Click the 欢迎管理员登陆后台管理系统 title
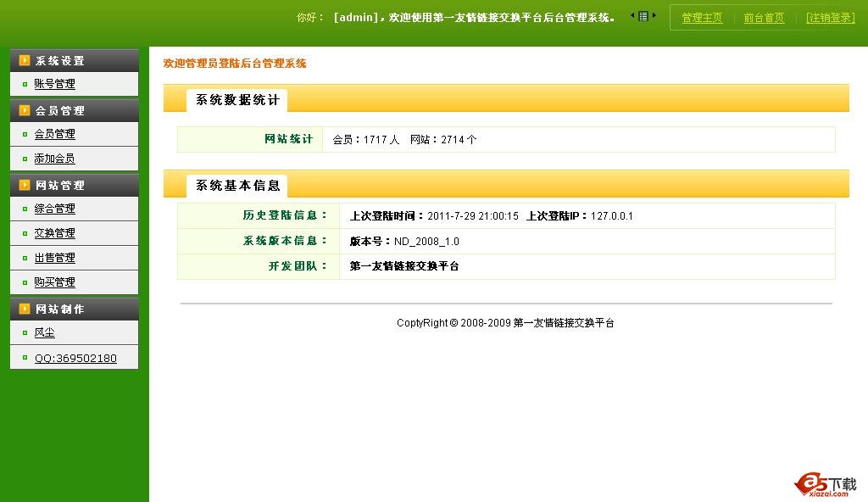868x502 pixels. pyautogui.click(x=235, y=63)
